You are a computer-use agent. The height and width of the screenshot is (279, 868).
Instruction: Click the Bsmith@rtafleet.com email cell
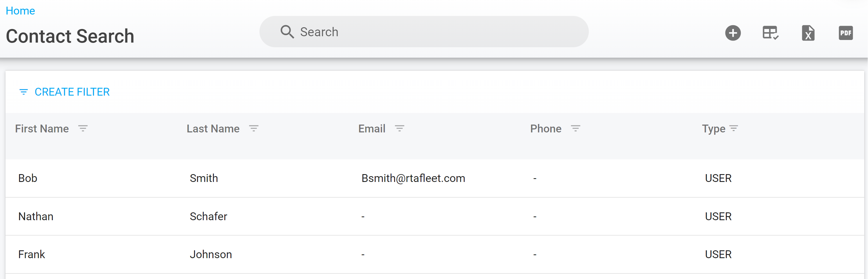click(413, 178)
